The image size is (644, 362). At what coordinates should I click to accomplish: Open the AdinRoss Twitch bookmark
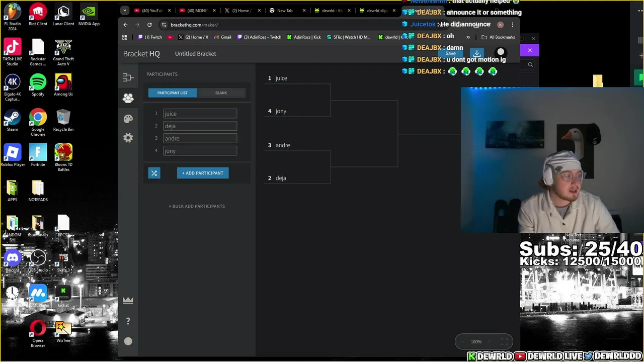[x=259, y=37]
